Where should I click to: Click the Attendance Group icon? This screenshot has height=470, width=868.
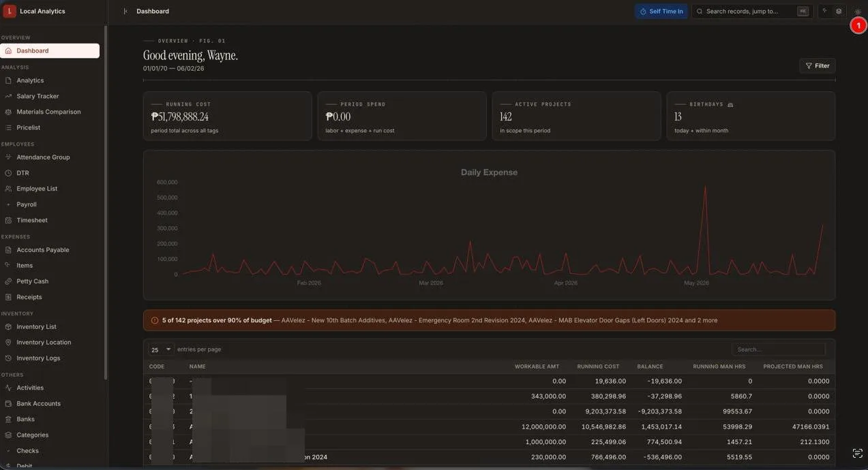coord(8,157)
